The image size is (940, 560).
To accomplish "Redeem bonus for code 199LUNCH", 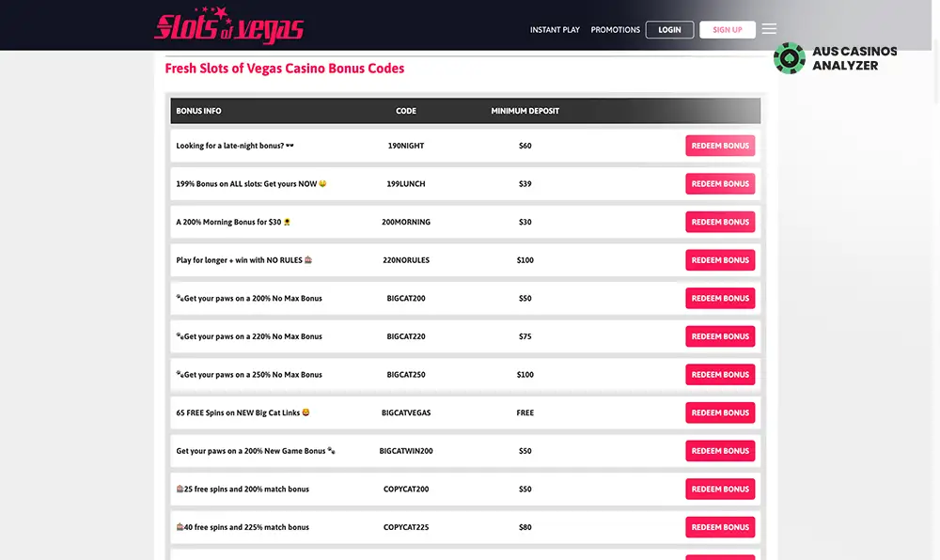I will click(720, 184).
